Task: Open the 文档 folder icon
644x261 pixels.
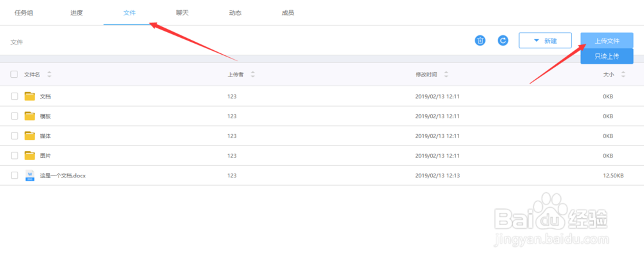Action: [x=30, y=96]
